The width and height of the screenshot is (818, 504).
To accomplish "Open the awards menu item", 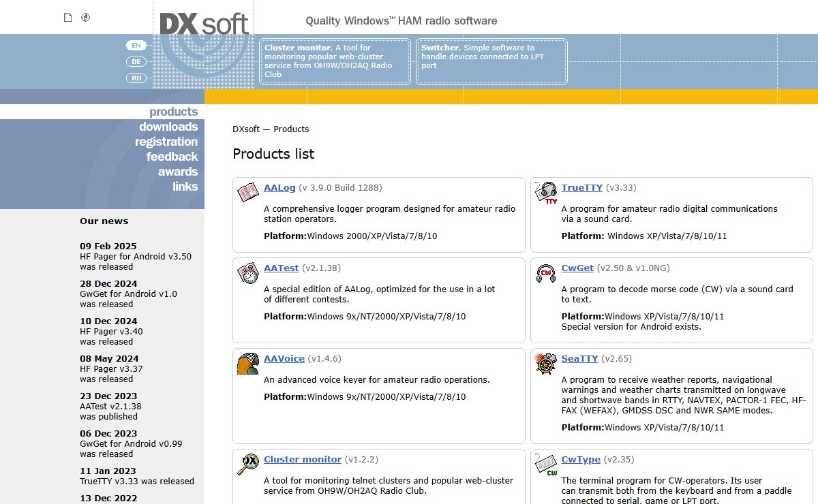I will coord(178,172).
